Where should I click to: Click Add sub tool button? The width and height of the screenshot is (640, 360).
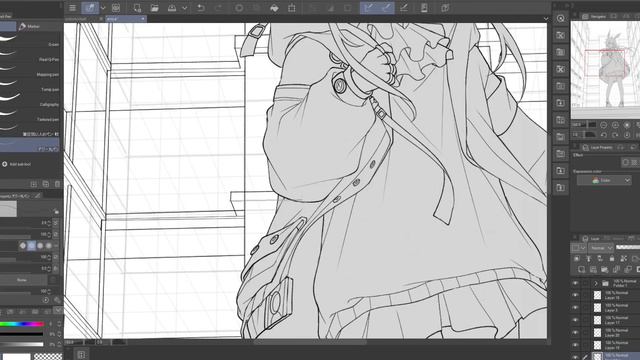[x=16, y=164]
